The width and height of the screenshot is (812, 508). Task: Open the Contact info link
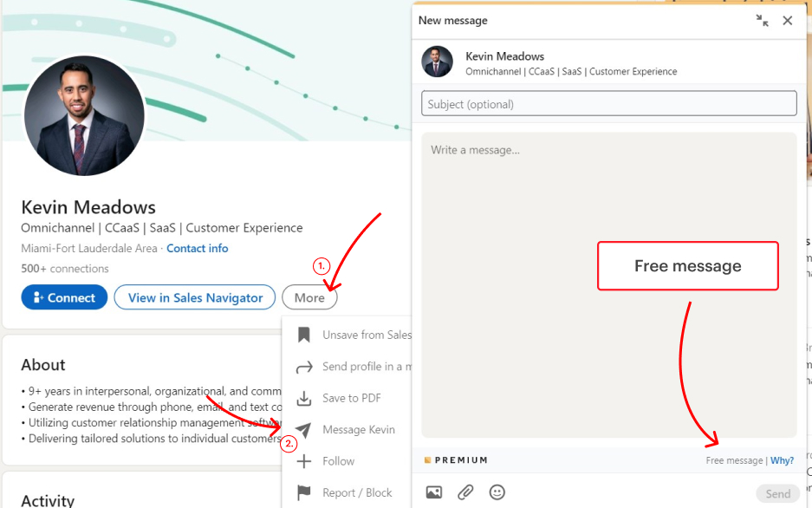(198, 249)
